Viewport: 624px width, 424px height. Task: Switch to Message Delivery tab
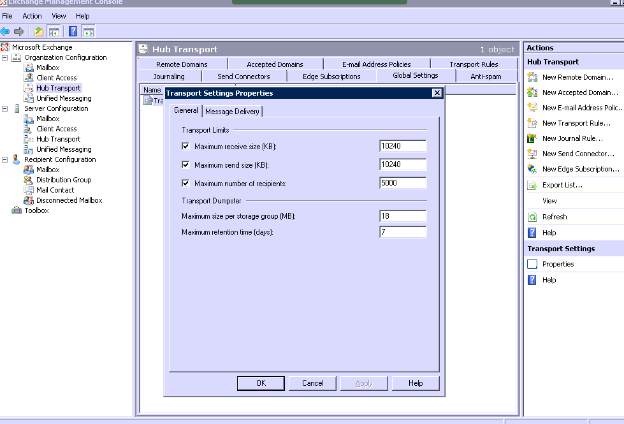coord(232,111)
